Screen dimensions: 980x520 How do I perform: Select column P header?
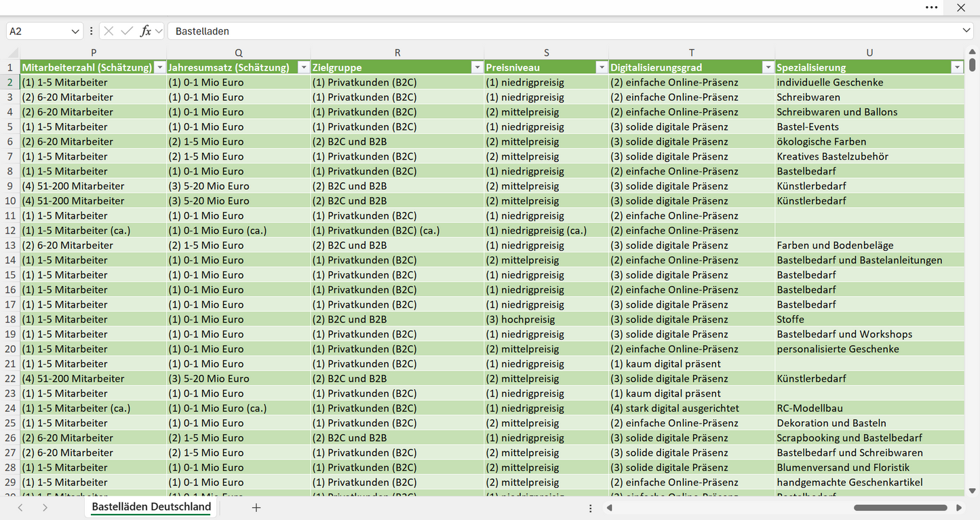pos(94,53)
